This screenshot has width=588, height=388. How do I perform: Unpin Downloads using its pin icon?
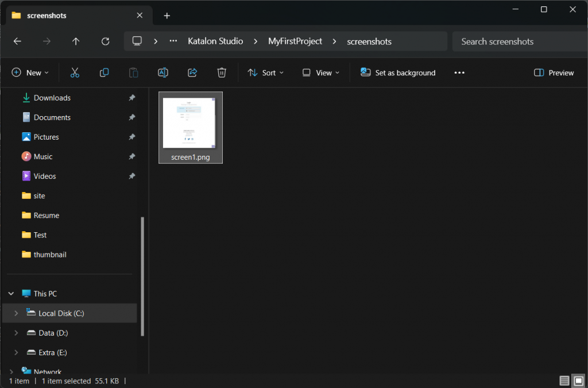pyautogui.click(x=131, y=98)
